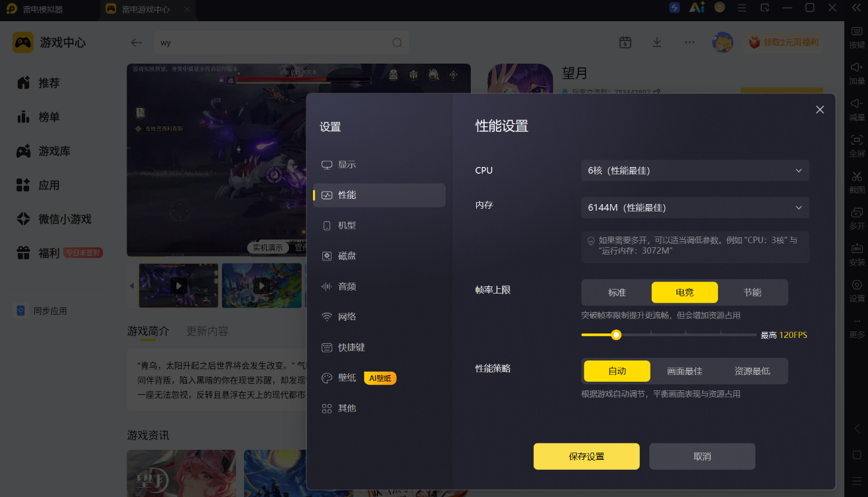The width and height of the screenshot is (868, 497).
Task: Click the FPS slider handle
Action: [616, 335]
